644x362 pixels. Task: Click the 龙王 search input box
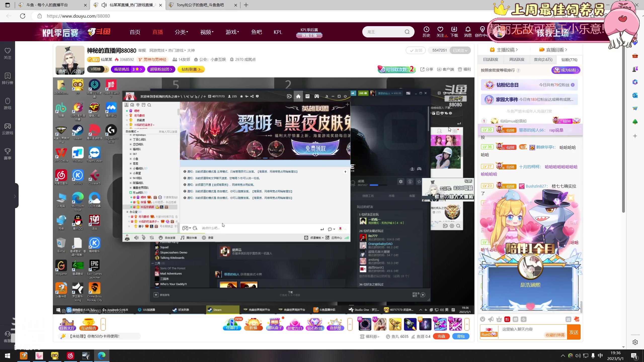(384, 32)
